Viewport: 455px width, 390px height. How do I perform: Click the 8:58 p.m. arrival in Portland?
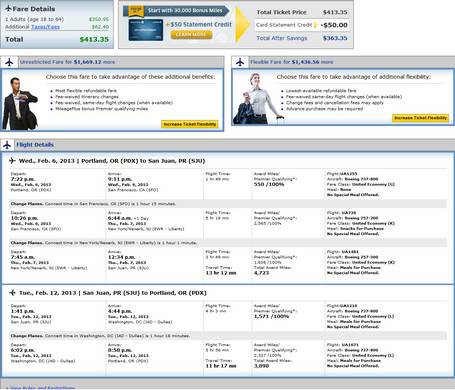(x=120, y=350)
